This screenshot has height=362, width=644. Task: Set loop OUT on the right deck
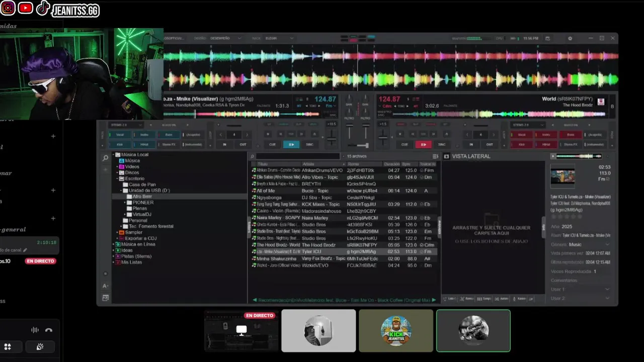point(490,144)
